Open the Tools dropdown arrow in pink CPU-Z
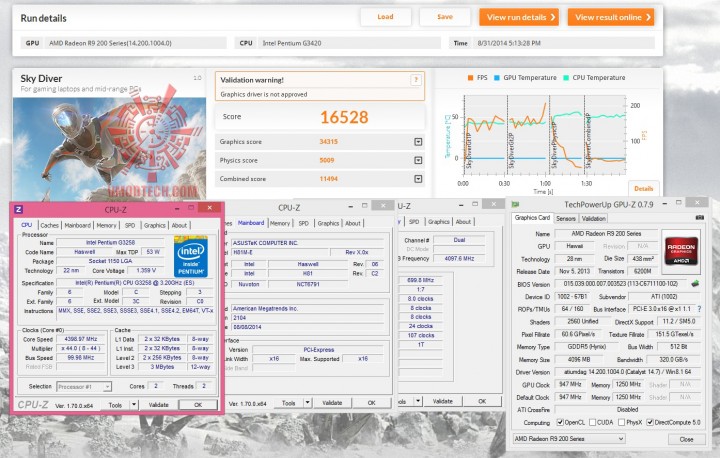Image resolution: width=720 pixels, height=458 pixels. point(134,405)
